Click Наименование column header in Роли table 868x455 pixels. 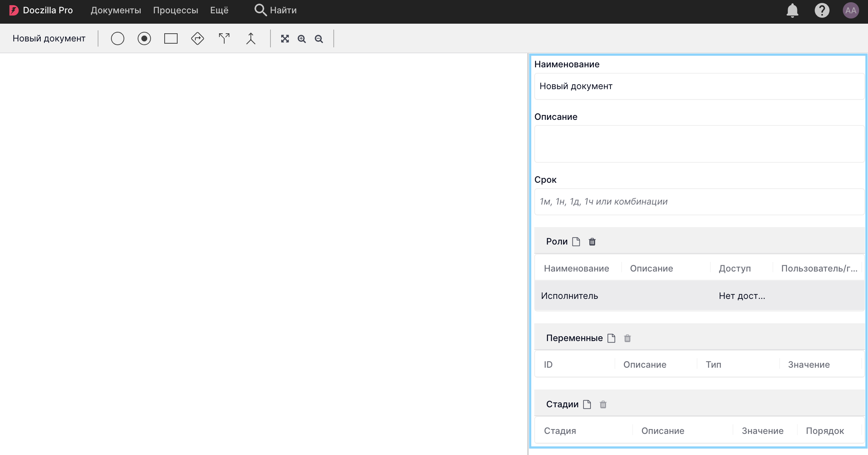576,269
